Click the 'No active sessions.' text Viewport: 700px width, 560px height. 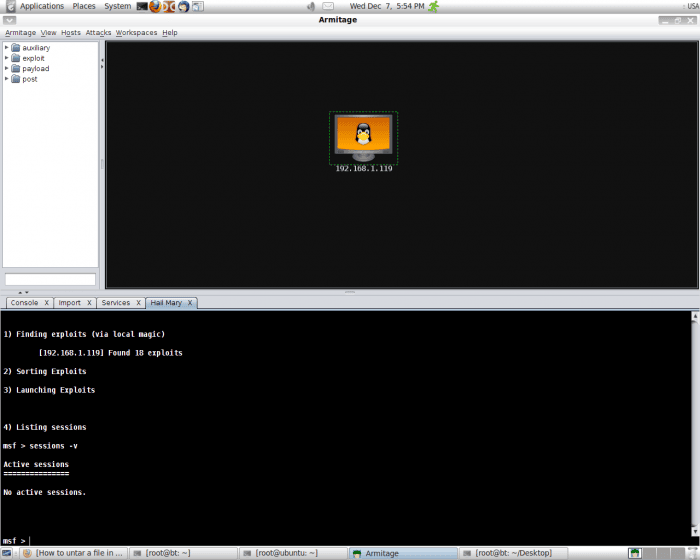click(x=44, y=492)
